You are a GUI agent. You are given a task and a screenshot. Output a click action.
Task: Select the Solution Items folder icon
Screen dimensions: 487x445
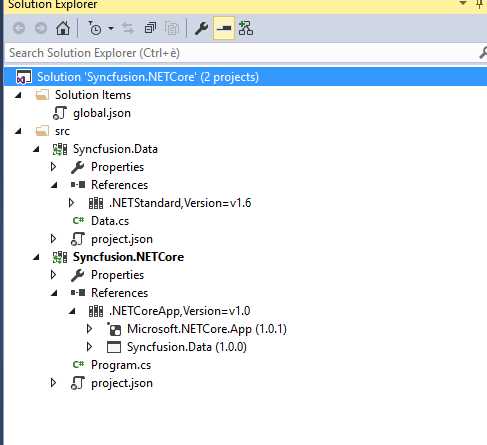click(x=42, y=95)
